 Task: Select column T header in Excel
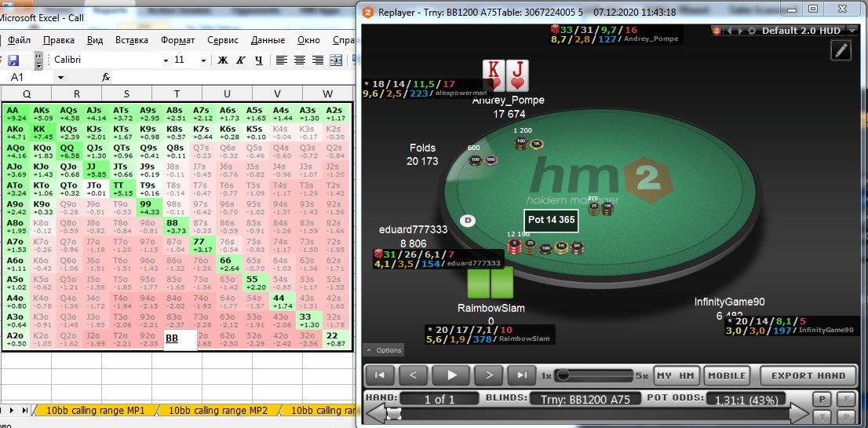point(177,93)
